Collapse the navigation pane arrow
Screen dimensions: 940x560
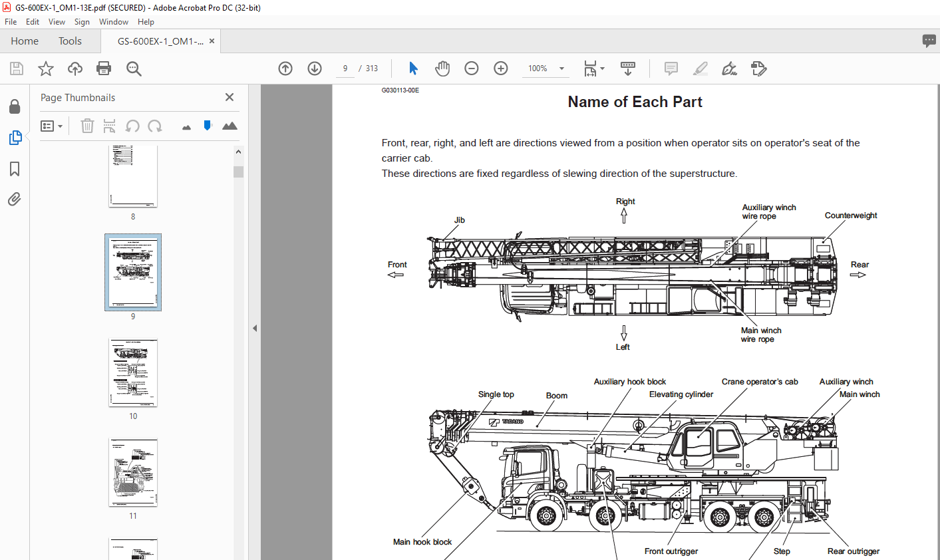(255, 328)
